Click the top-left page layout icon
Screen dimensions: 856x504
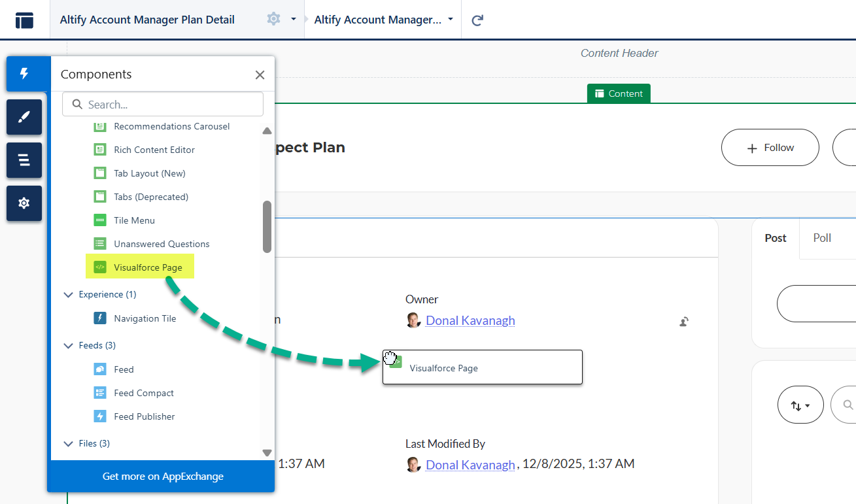24,20
